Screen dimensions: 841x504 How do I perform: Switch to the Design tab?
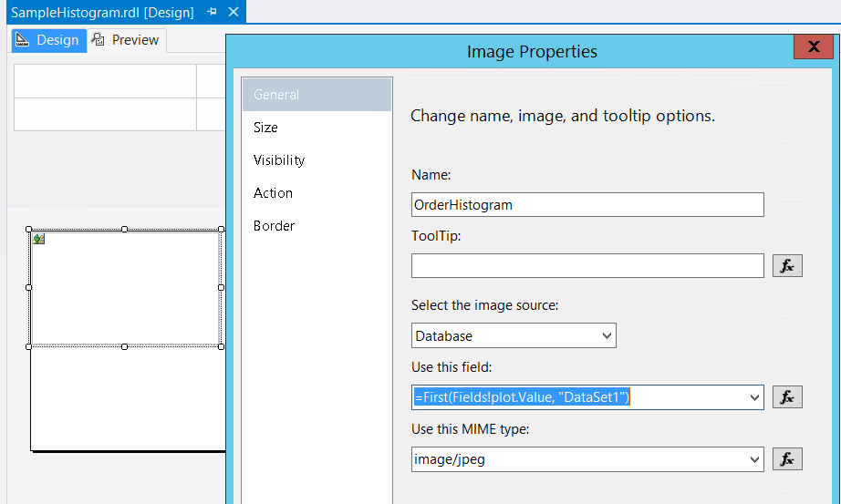49,40
